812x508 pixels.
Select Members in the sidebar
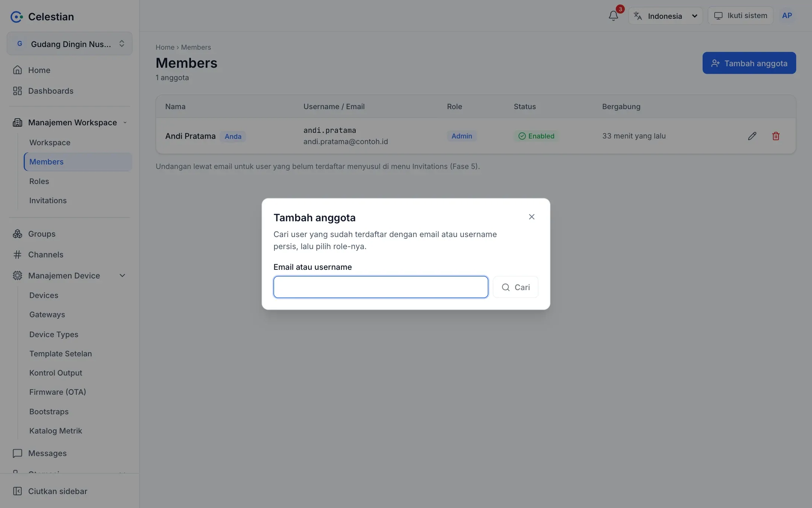(x=78, y=162)
